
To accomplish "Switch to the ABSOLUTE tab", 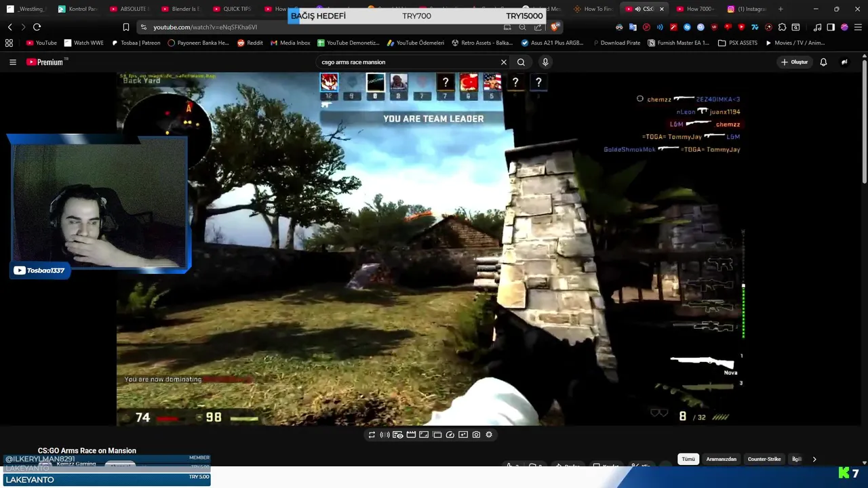I will (x=129, y=9).
